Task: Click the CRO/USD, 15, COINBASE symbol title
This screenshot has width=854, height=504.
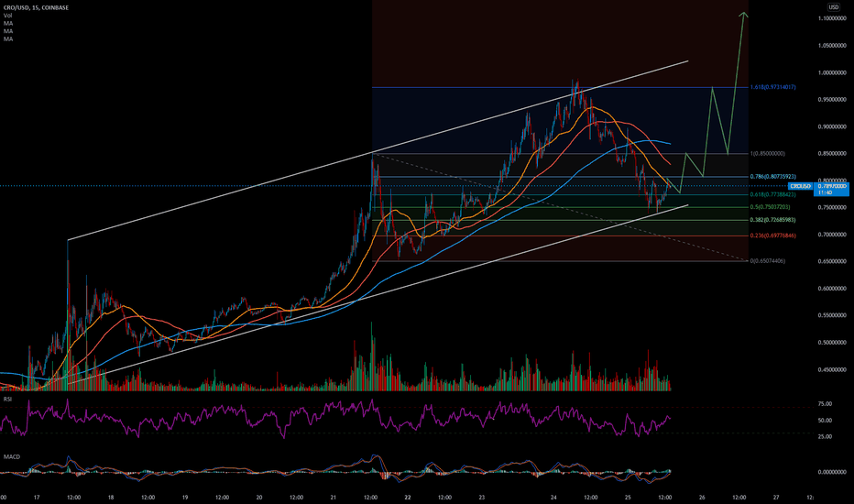Action: point(36,7)
